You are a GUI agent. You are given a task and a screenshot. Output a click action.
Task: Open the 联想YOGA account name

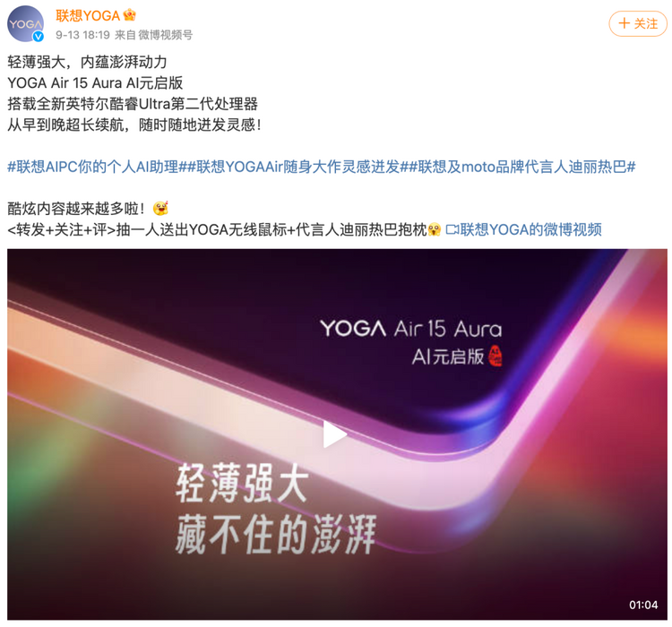[x=88, y=16]
